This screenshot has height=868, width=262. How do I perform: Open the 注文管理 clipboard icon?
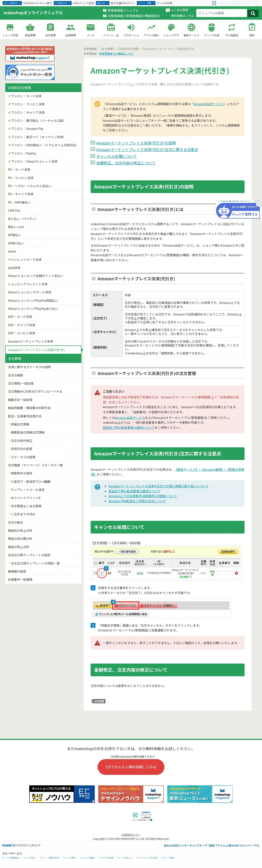pyautogui.click(x=50, y=27)
